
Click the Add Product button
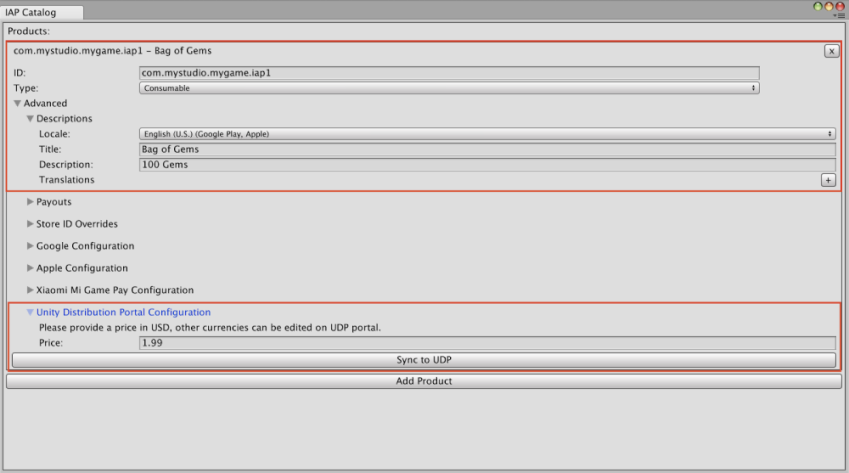[x=424, y=381]
